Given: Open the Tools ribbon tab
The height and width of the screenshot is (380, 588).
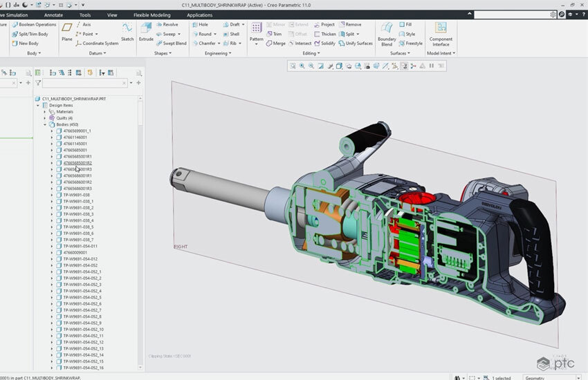Looking at the screenshot, I should point(85,15).
